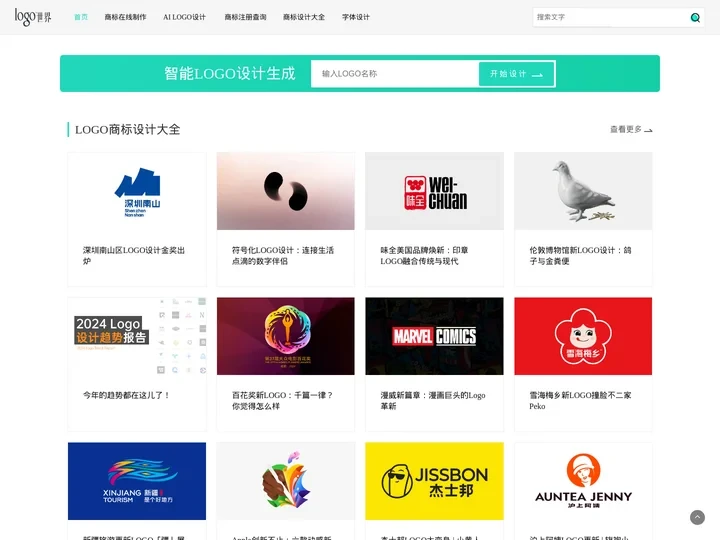Open the colorful Apple logo thumbnail
This screenshot has height=540, width=720.
click(286, 481)
